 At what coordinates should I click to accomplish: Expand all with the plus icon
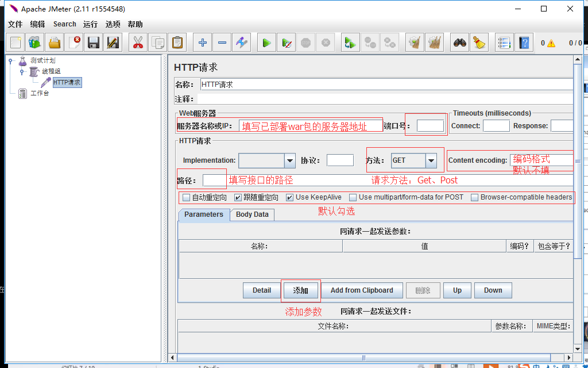203,43
